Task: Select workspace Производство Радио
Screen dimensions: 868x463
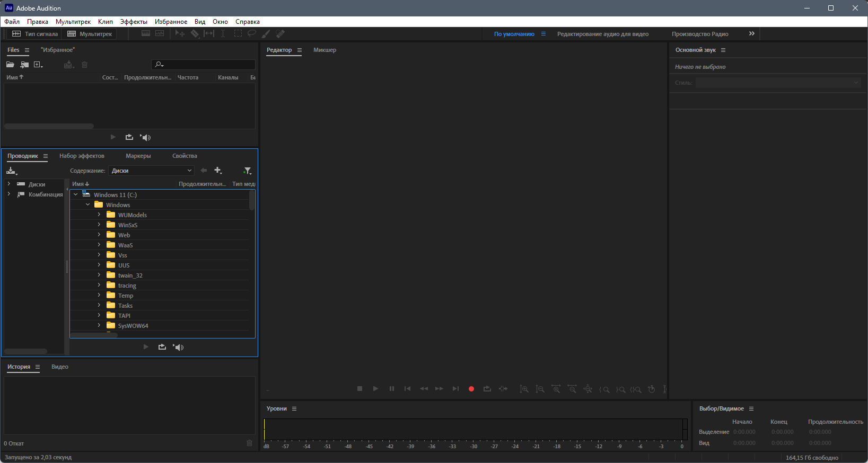Action: click(700, 34)
